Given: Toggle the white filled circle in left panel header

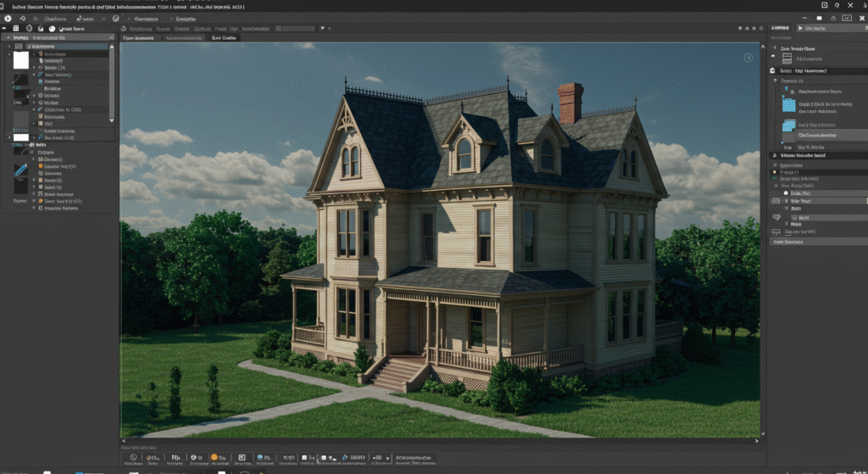Looking at the screenshot, I should pos(51,28).
